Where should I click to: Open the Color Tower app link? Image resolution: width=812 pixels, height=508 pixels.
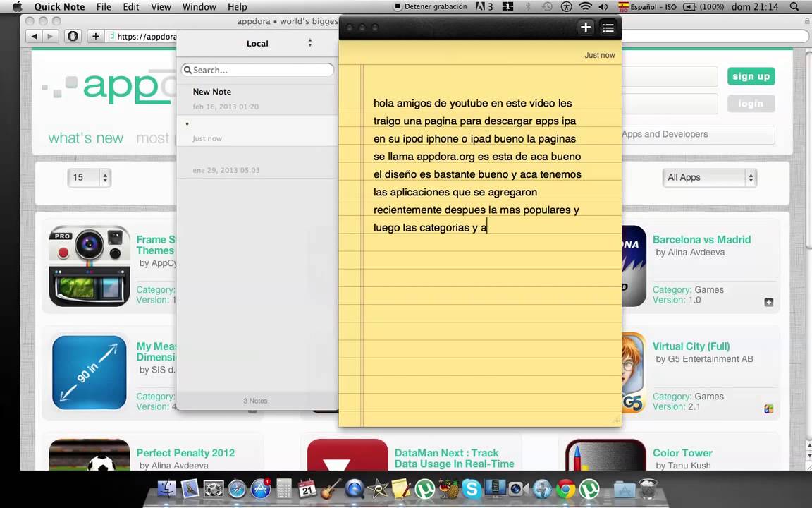pos(682,452)
